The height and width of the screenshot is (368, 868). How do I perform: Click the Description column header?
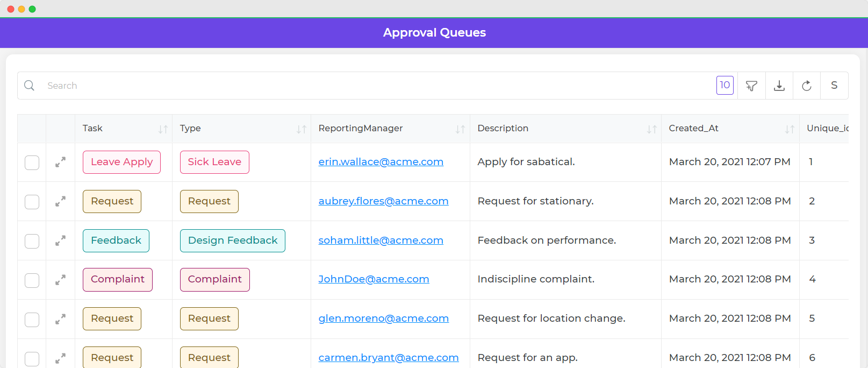coord(503,129)
